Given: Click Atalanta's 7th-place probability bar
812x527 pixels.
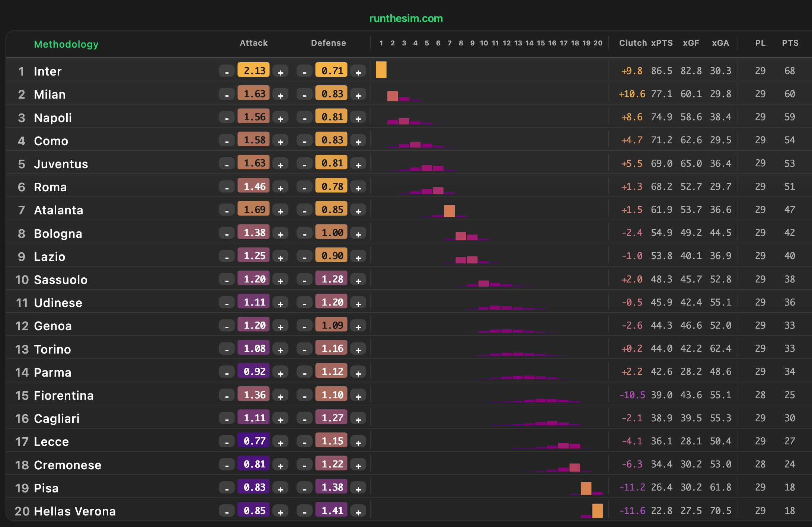Looking at the screenshot, I should 449,211.
